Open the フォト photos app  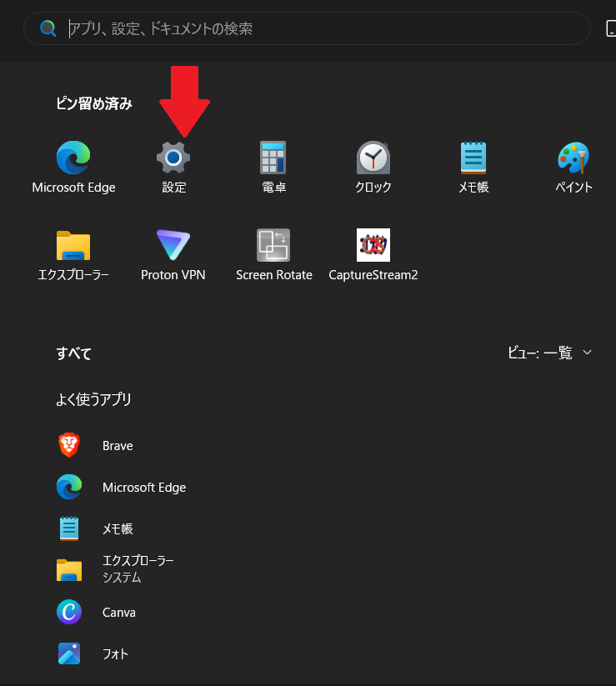click(x=93, y=653)
